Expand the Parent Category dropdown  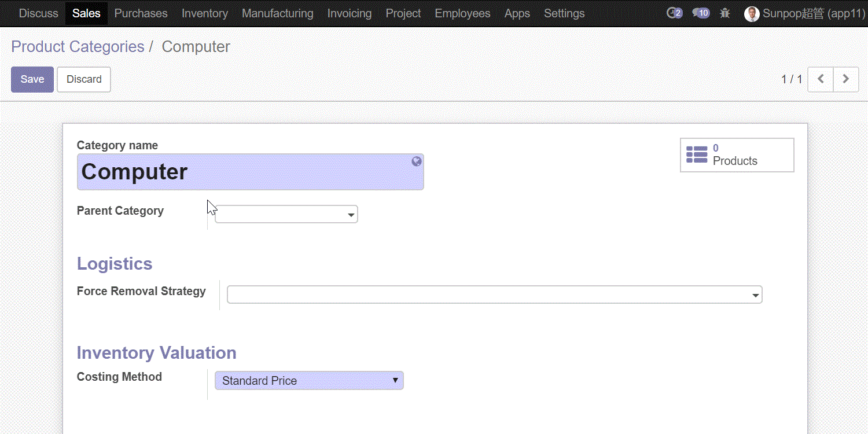point(351,215)
